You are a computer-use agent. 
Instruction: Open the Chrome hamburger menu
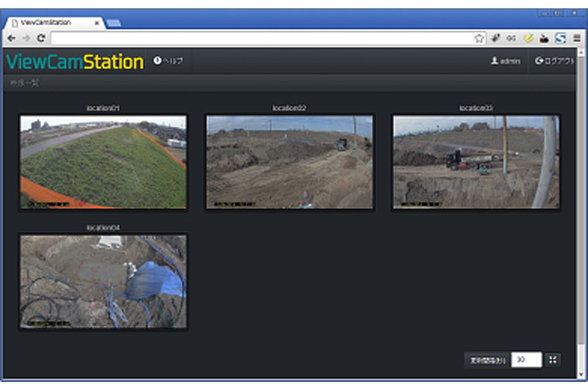[576, 39]
